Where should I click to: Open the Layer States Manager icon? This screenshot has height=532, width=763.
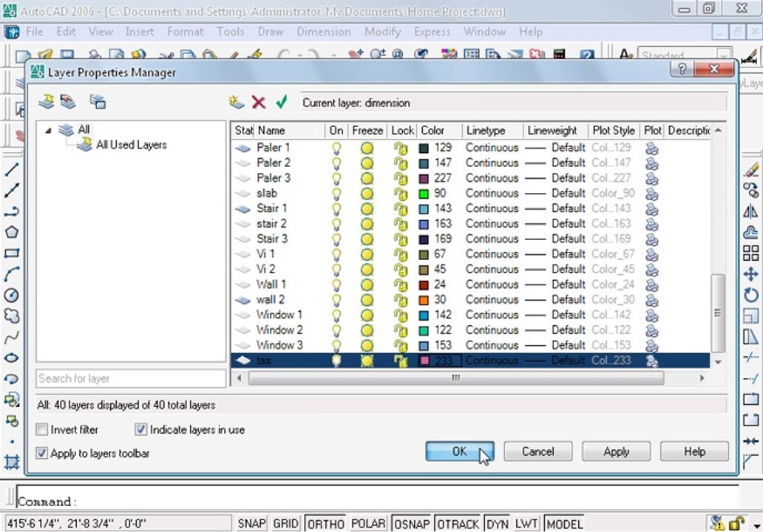[x=98, y=102]
